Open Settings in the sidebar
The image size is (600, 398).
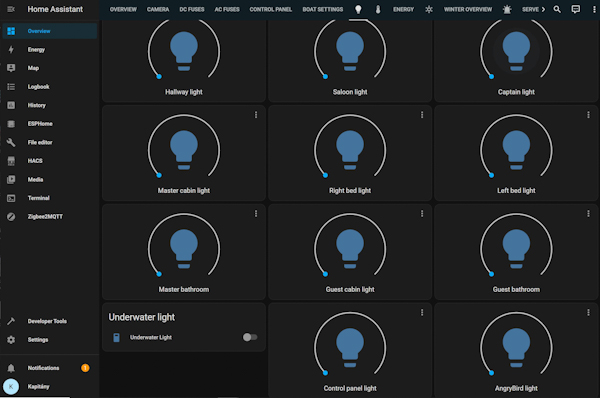point(50,339)
